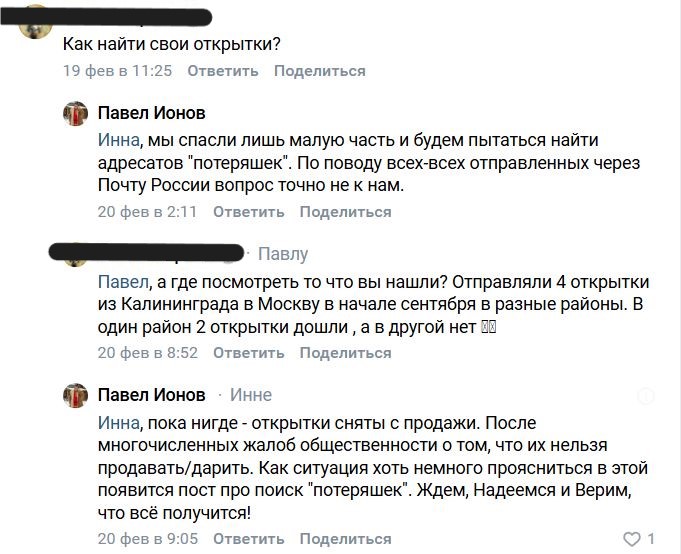Viewport: 681px width, 554px height.
Task: Share the 9:05 comment by Павел Ионов
Action: [x=345, y=539]
